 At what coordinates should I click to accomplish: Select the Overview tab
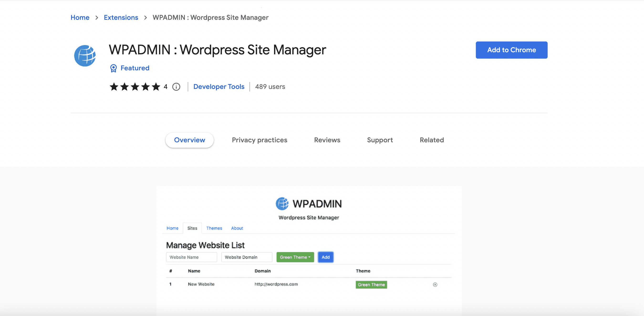[x=189, y=140]
